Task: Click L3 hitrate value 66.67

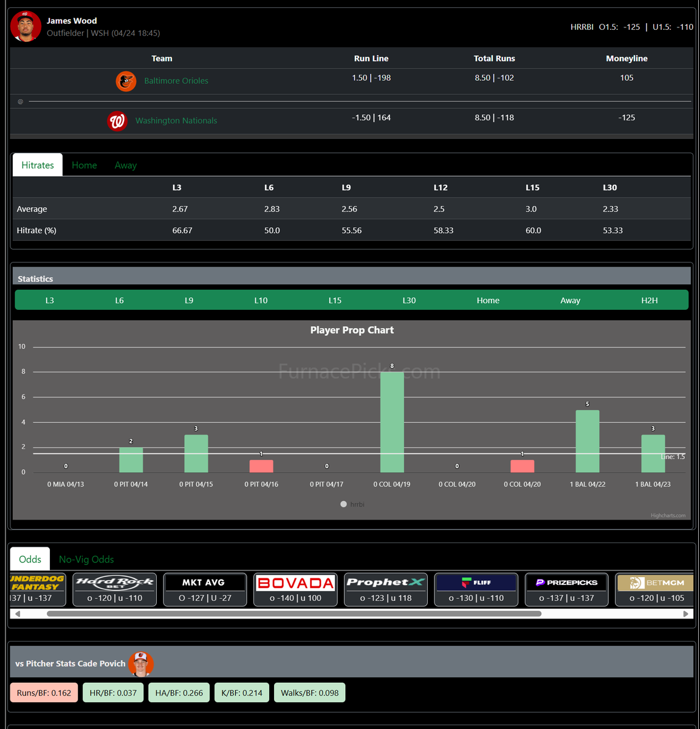Action: click(182, 231)
